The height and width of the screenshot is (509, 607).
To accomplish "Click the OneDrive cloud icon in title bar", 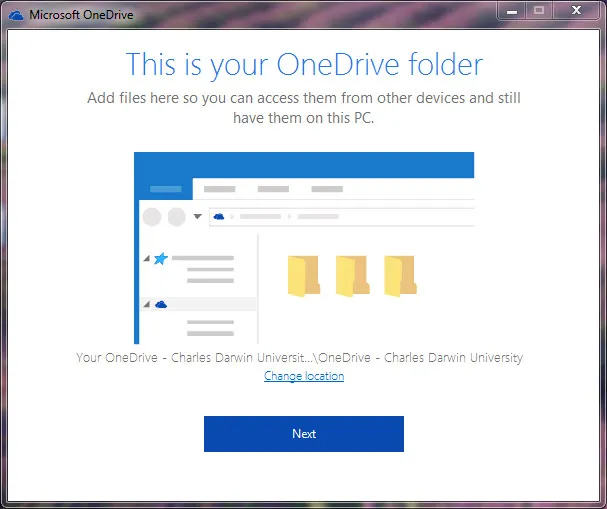I will [x=16, y=15].
